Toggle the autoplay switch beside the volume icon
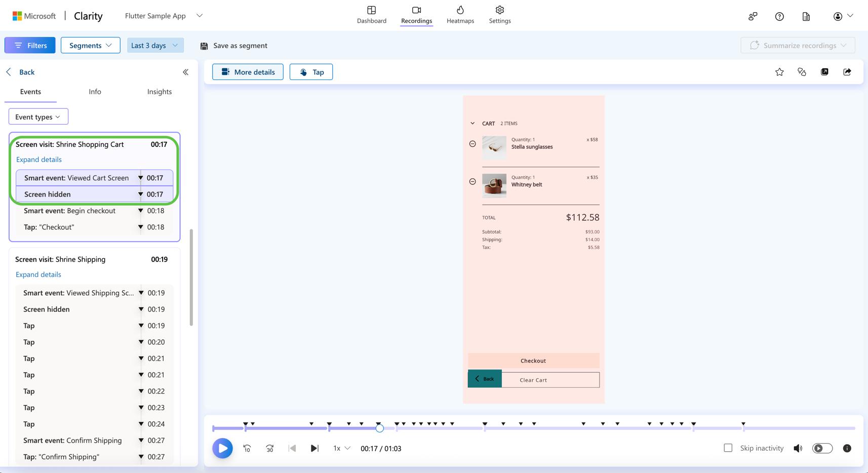868x473 pixels. (x=822, y=448)
